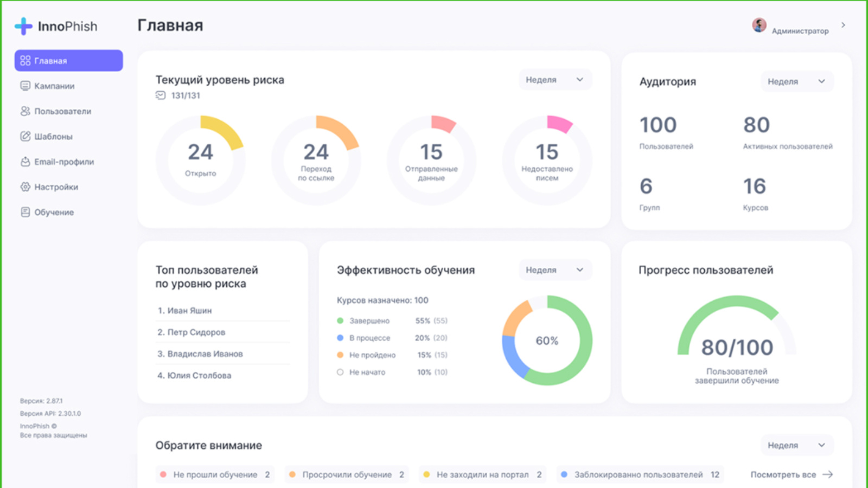Click the Не прошли обучение tag
Image resolution: width=868 pixels, height=488 pixels.
215,474
